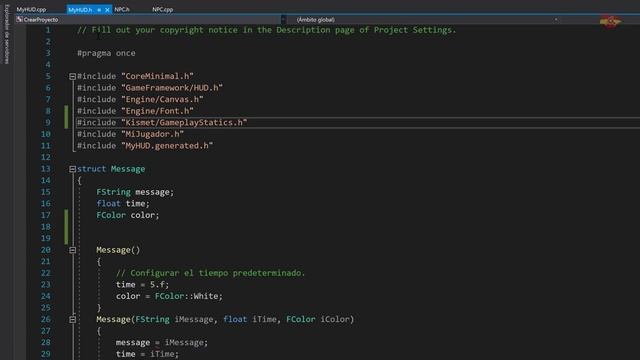Click the copyright notice comment on line 1
The width and height of the screenshot is (640, 360).
pyautogui.click(x=267, y=30)
